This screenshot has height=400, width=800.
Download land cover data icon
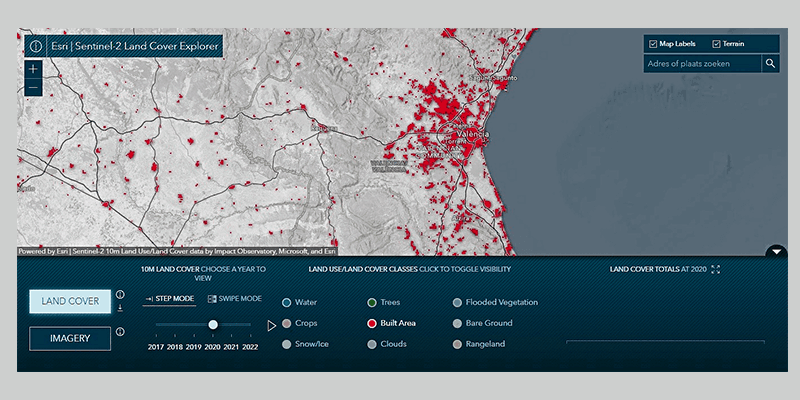(x=120, y=308)
